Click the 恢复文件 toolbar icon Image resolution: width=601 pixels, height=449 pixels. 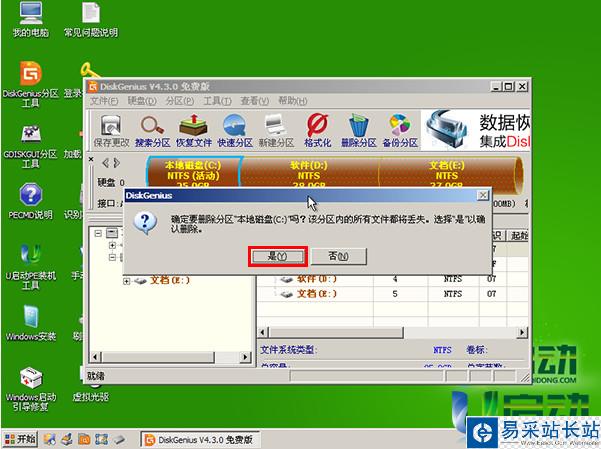pyautogui.click(x=194, y=131)
